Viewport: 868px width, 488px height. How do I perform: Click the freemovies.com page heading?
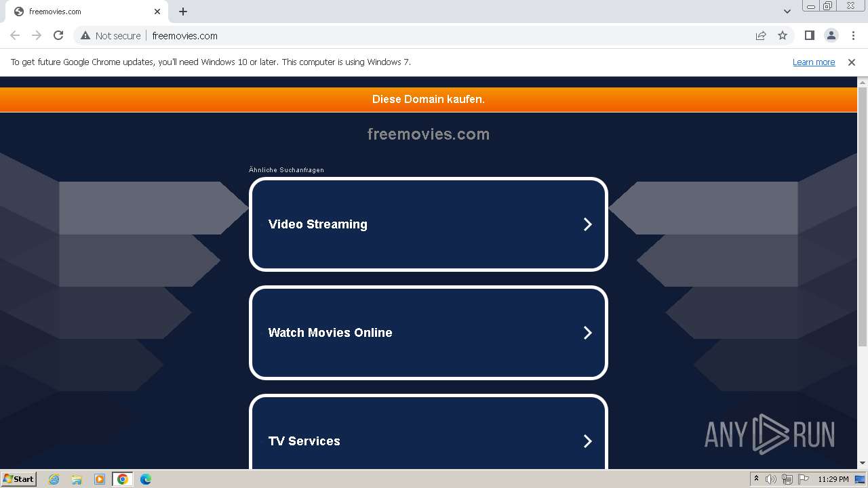(x=429, y=134)
